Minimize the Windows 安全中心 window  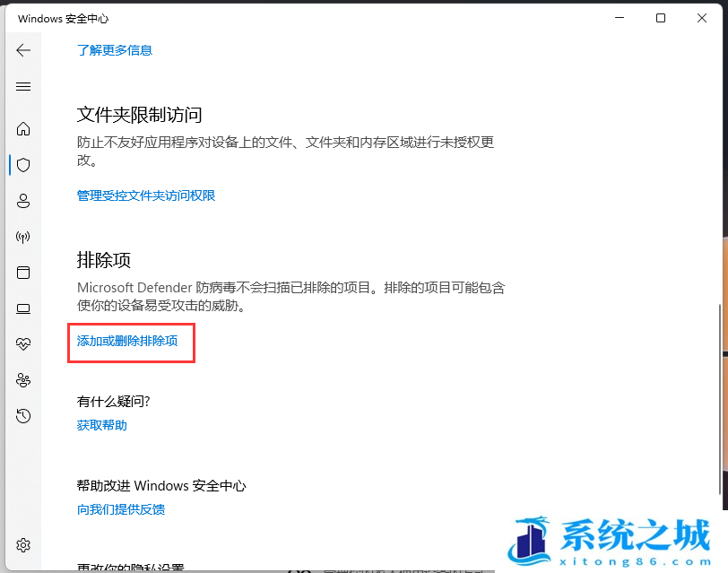coord(620,18)
